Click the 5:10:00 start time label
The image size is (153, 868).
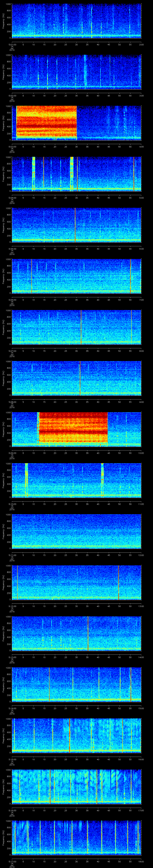click(12, 504)
